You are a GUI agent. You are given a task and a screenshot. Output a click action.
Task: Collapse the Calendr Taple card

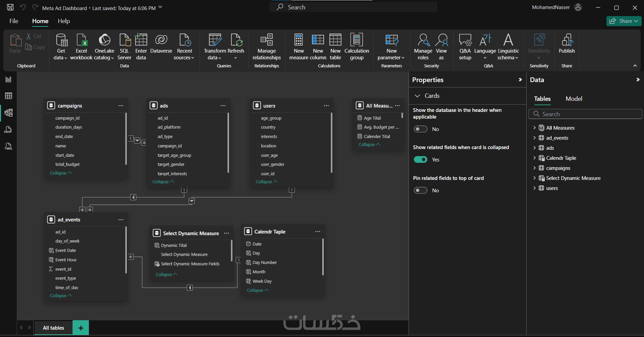pyautogui.click(x=258, y=290)
